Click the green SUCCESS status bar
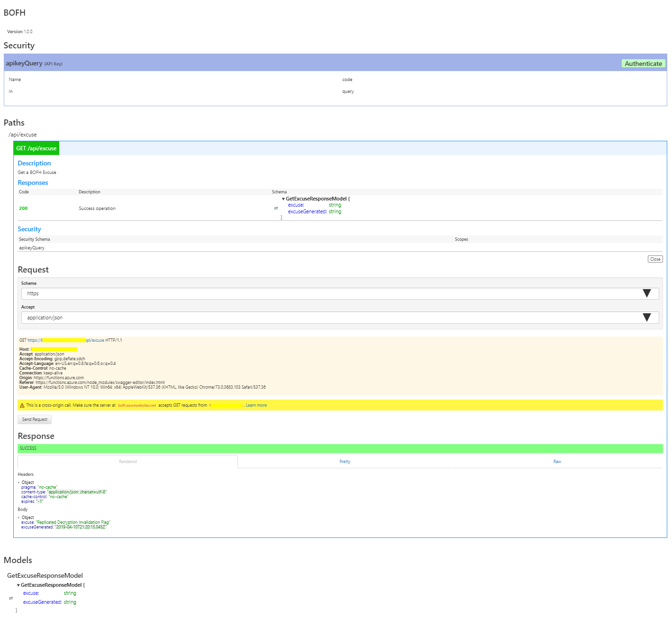672x628 pixels. click(x=340, y=448)
